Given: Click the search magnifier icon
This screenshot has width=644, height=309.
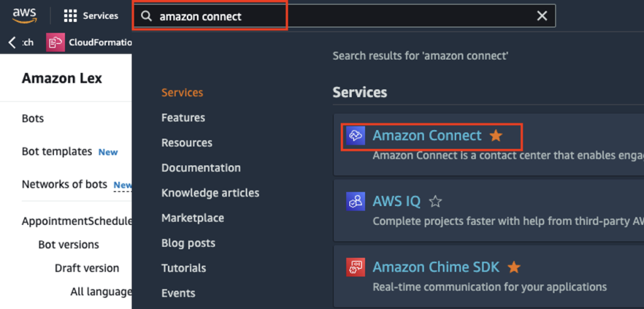Looking at the screenshot, I should point(146,16).
